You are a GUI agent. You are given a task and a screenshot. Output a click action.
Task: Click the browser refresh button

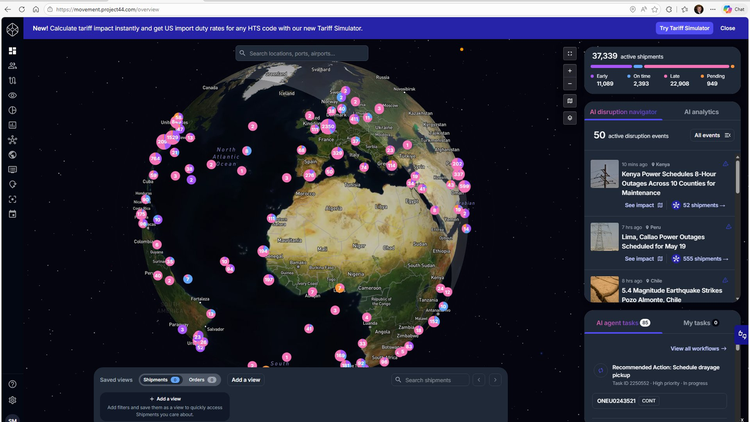[22, 9]
